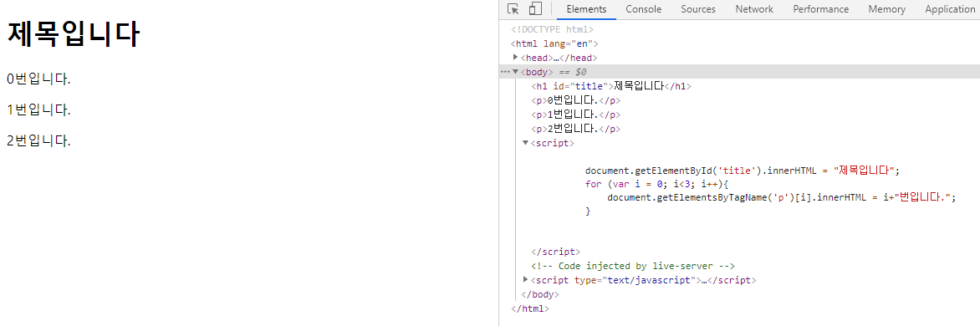Switch to the Memory tab
980x326 pixels.
pyautogui.click(x=886, y=8)
